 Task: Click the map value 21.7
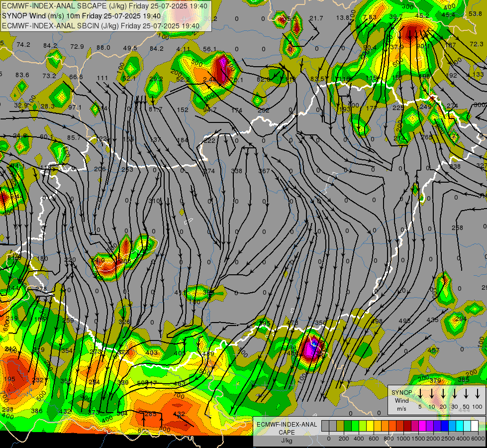316,18
